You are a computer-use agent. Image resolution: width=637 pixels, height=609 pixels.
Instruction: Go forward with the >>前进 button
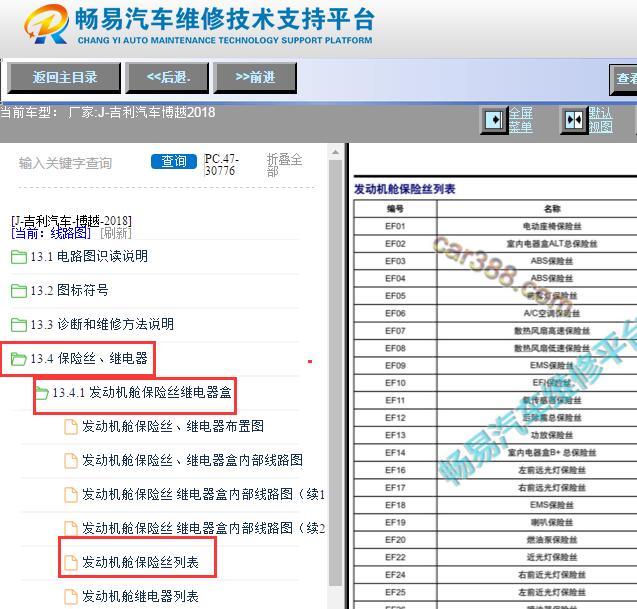255,77
